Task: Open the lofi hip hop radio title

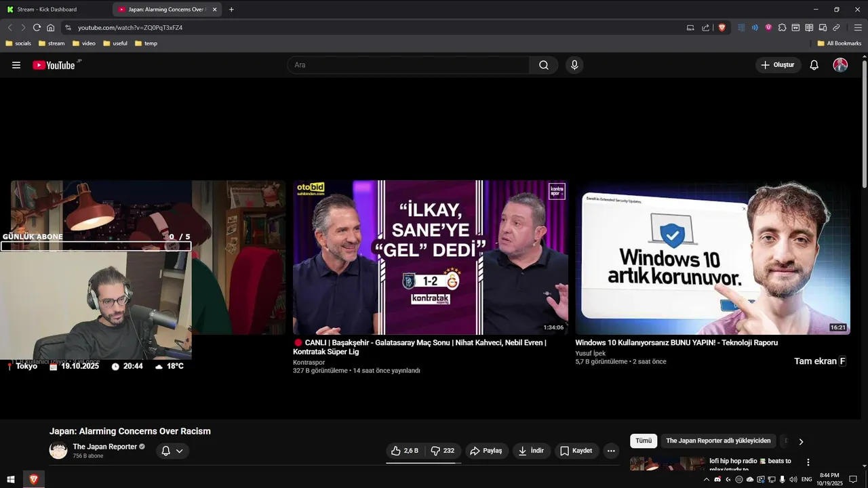Action: tap(750, 465)
